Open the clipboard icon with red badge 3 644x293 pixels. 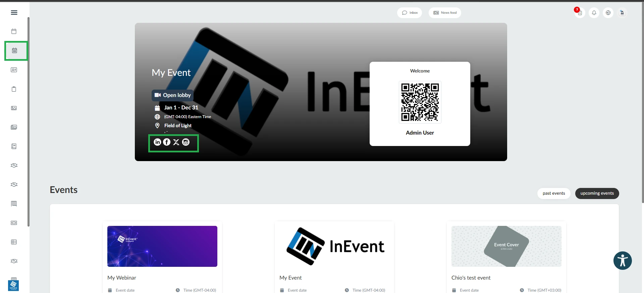pos(580,13)
